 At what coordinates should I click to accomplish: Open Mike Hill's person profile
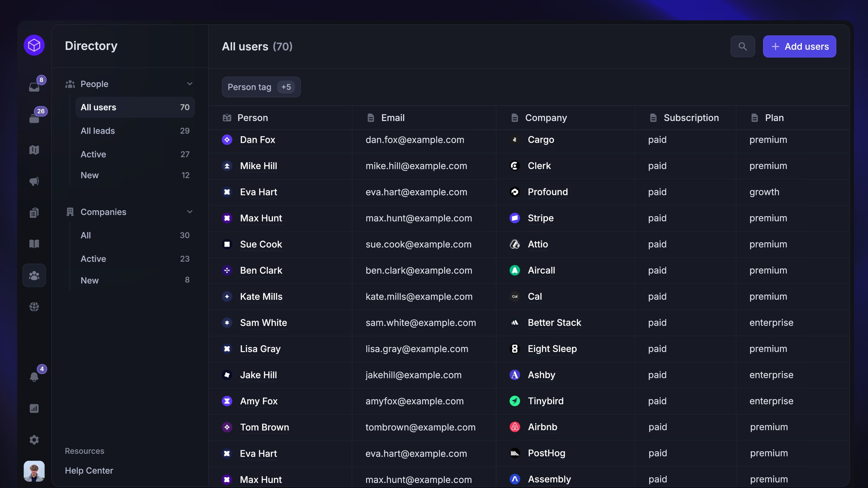[259, 166]
